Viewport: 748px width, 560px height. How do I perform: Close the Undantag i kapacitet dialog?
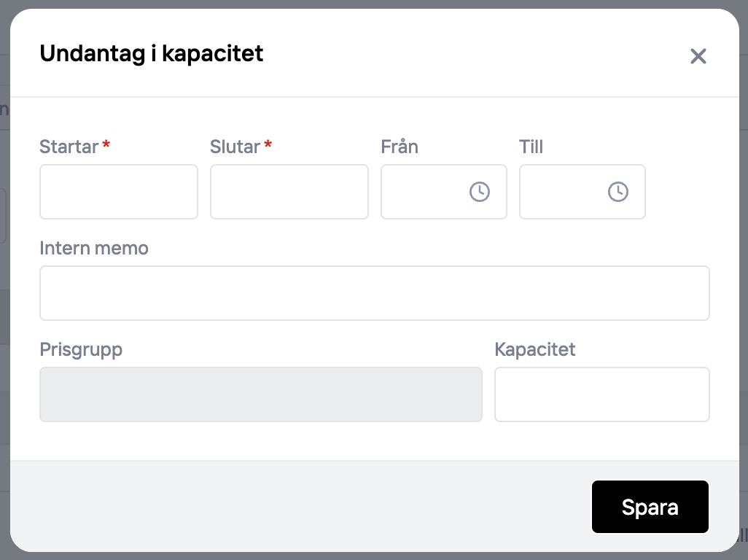point(698,56)
